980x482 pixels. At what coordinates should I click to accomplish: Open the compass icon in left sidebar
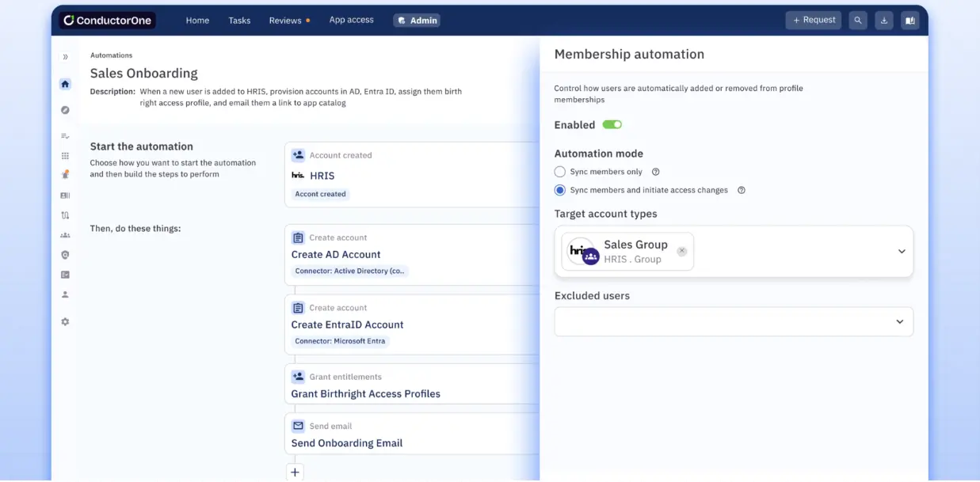click(x=65, y=110)
